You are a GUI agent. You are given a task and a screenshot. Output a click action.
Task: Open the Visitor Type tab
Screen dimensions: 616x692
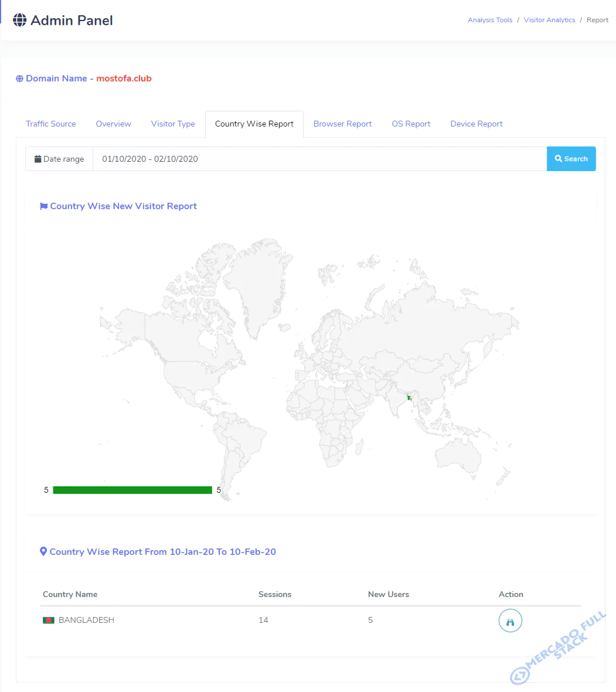point(173,124)
